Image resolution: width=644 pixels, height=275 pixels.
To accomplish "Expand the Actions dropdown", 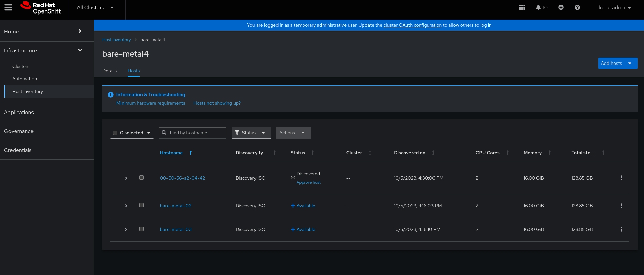I will tap(293, 133).
